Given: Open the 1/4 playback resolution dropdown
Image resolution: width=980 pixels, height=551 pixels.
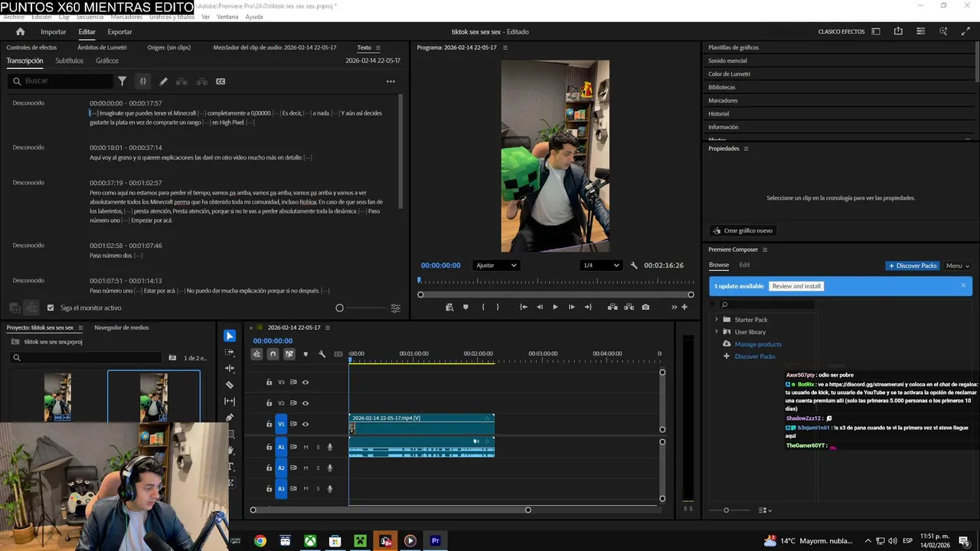Looking at the screenshot, I should (601, 266).
